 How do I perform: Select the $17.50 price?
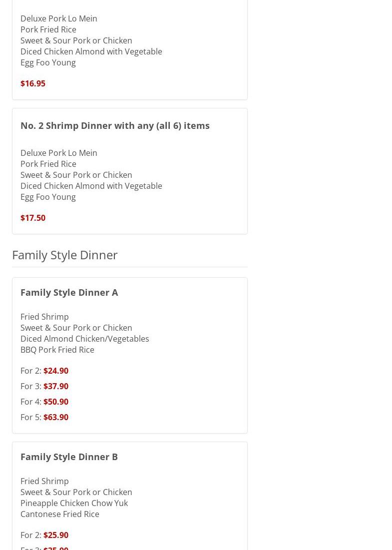[33, 218]
